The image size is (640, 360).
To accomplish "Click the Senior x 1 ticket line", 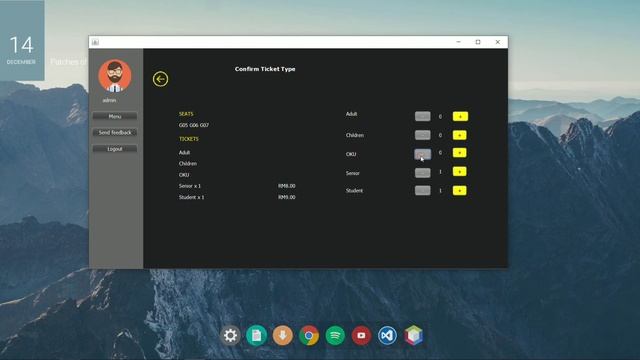I will [190, 186].
